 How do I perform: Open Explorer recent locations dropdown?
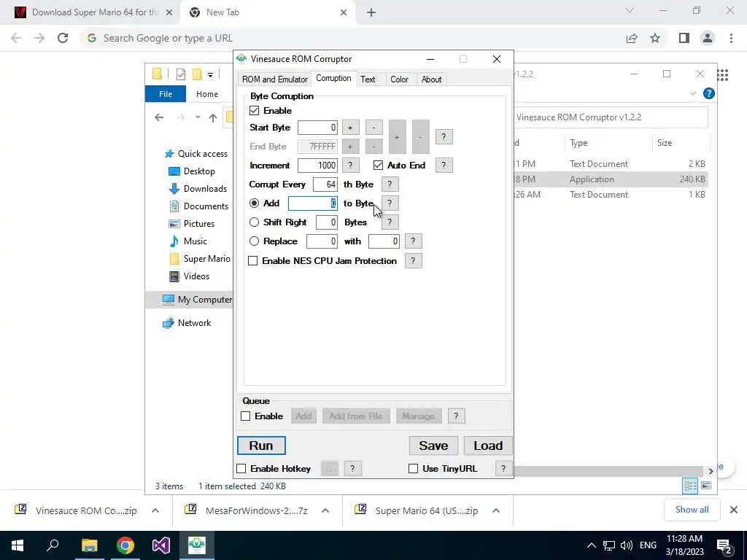click(198, 117)
